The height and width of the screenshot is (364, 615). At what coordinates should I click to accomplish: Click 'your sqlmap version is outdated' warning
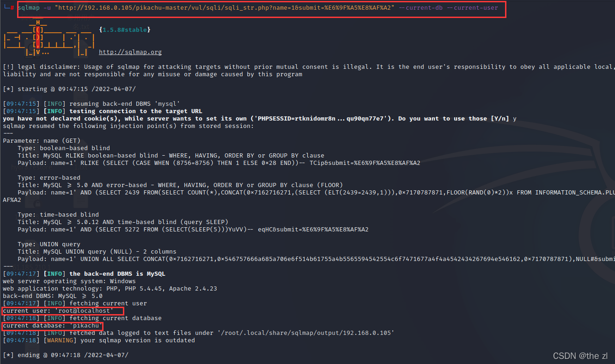99,340
